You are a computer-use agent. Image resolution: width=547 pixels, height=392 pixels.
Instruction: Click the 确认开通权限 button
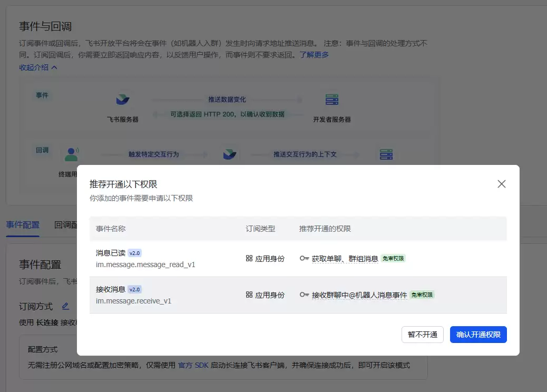[478, 335]
